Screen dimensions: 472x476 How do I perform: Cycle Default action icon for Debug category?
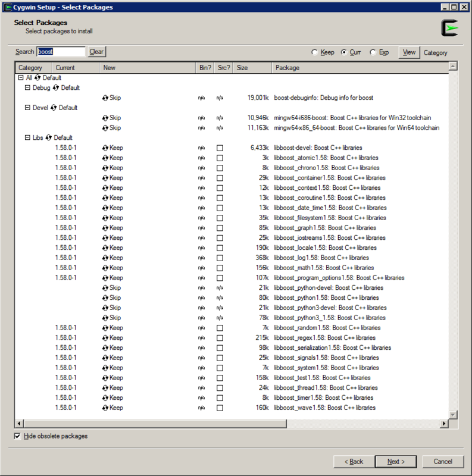(55, 87)
